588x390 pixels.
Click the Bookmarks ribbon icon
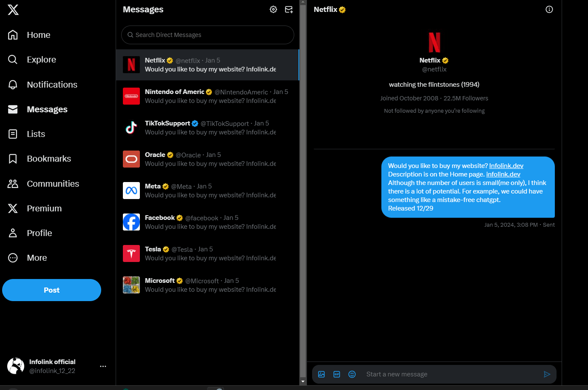pyautogui.click(x=13, y=159)
